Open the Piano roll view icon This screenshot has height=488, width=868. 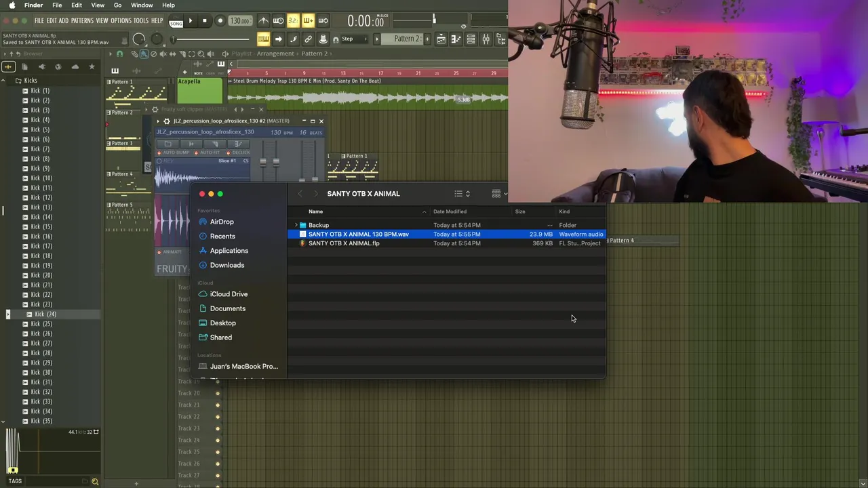coord(456,39)
